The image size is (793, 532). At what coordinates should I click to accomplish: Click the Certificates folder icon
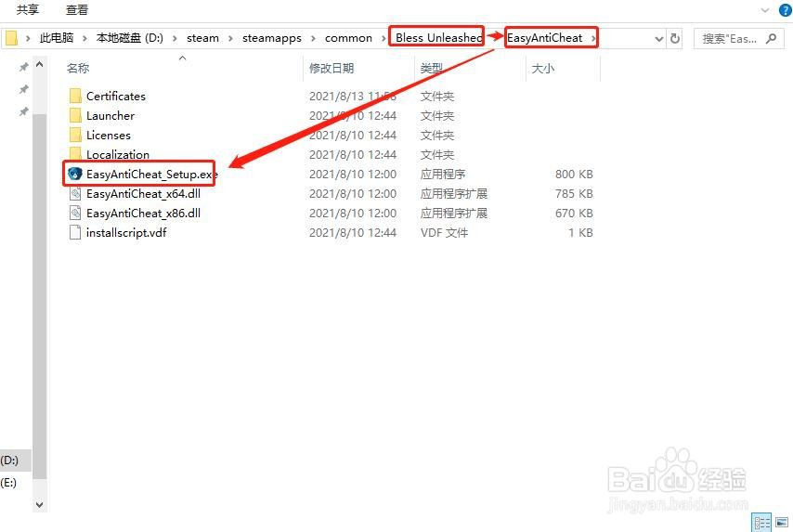pyautogui.click(x=75, y=96)
